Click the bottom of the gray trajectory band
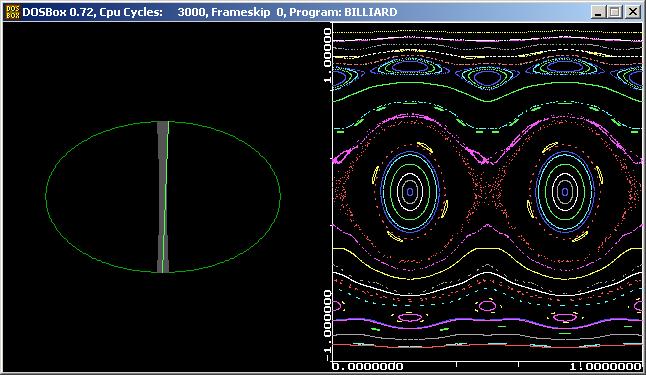The image size is (646, 375). (x=163, y=270)
